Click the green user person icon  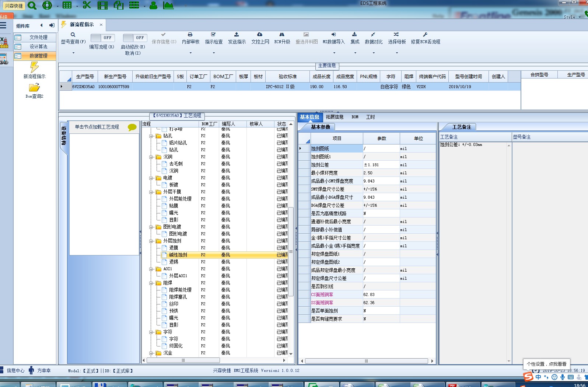point(154,5)
